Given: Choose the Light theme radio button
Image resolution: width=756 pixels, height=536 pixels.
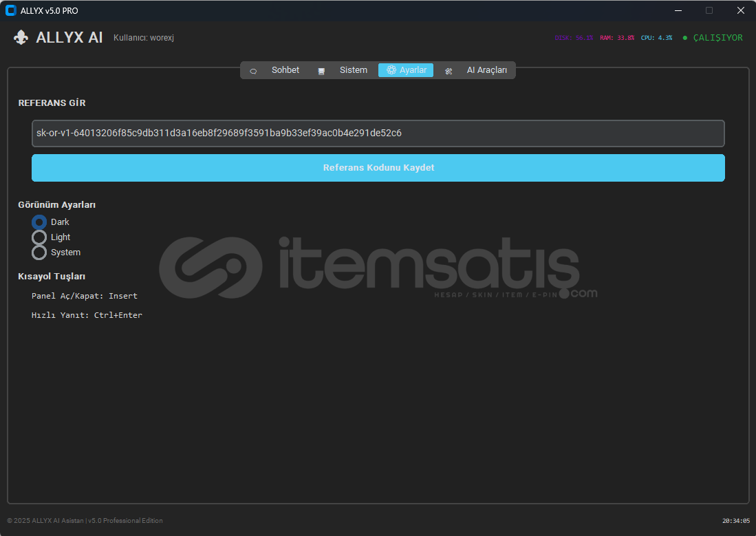Looking at the screenshot, I should pyautogui.click(x=39, y=237).
